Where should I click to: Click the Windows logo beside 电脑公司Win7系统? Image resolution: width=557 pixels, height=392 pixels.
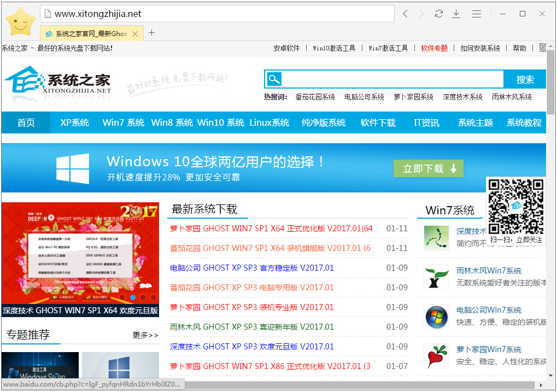(436, 317)
